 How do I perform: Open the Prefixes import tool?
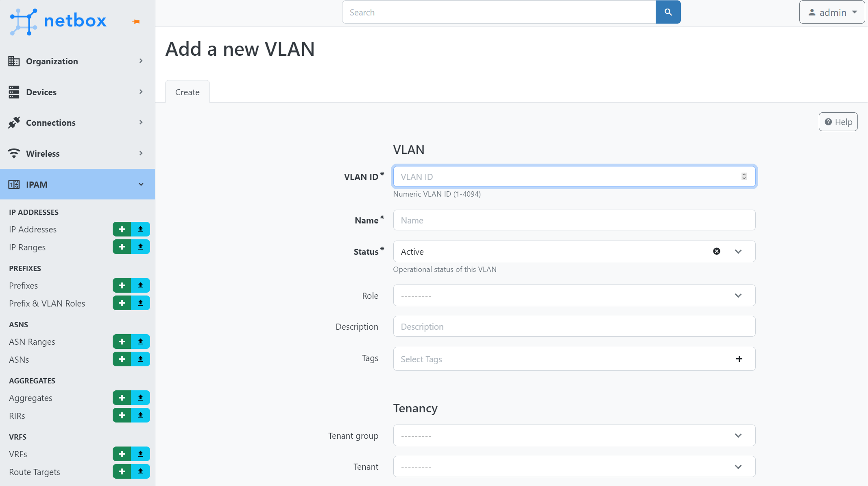point(141,285)
